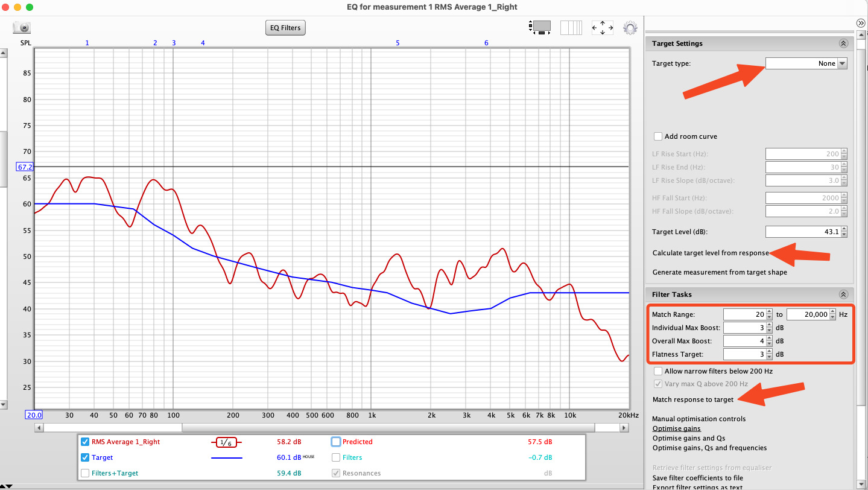Increase Target Level with stepper arrow
868x490 pixels.
point(844,229)
